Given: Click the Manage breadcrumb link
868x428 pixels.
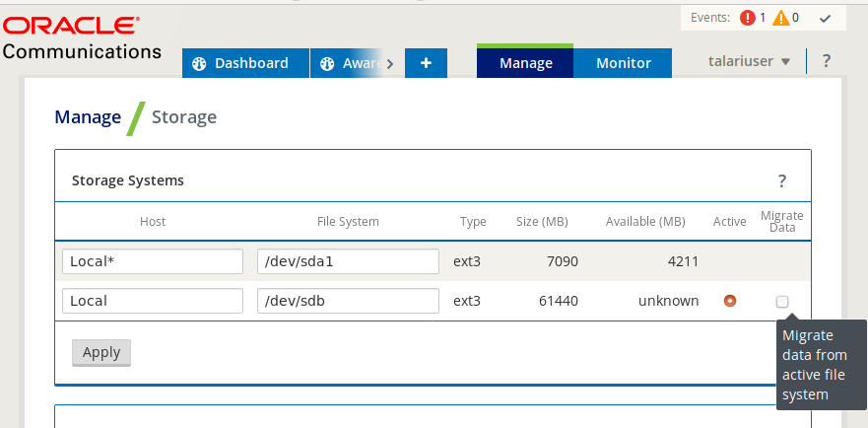Looking at the screenshot, I should pos(88,117).
